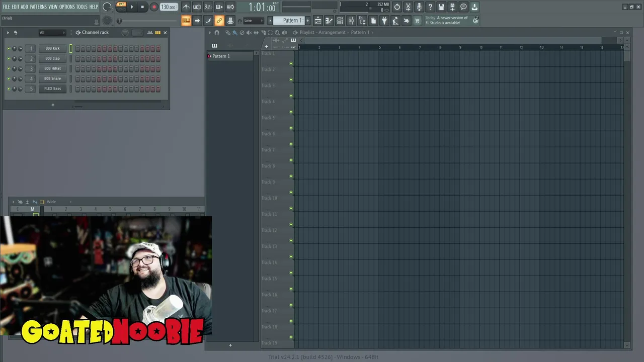644x362 pixels.
Task: Click the Render to audio file icon
Action: tap(452, 7)
